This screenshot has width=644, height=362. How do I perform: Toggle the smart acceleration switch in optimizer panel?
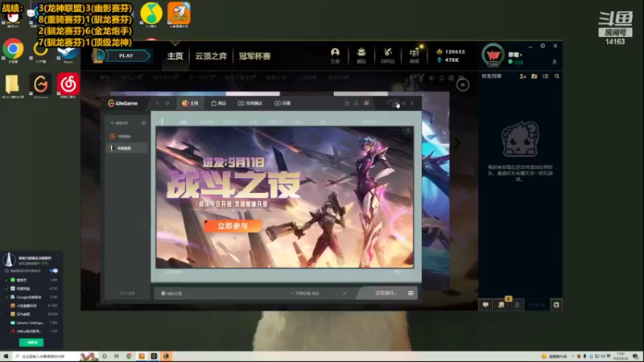point(54,271)
